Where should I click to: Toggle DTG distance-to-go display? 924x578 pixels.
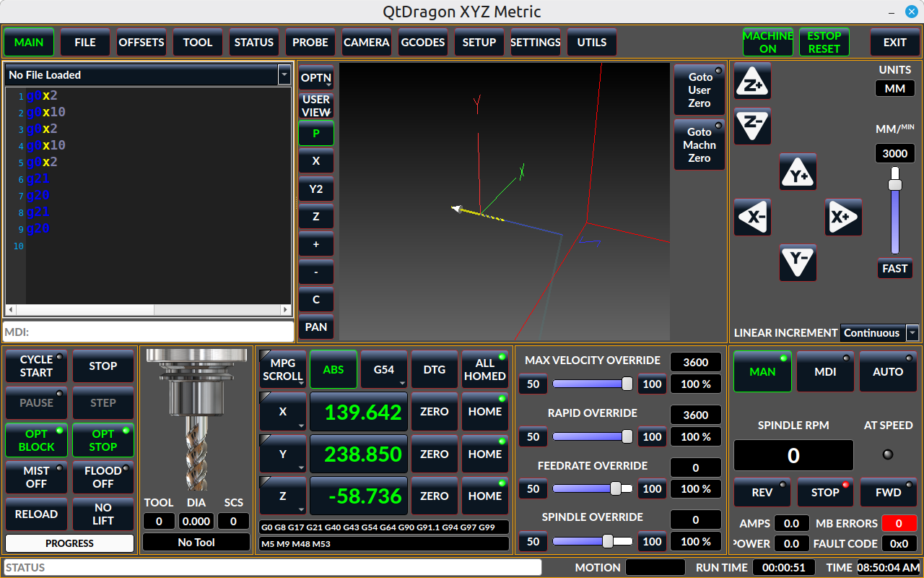(x=435, y=369)
